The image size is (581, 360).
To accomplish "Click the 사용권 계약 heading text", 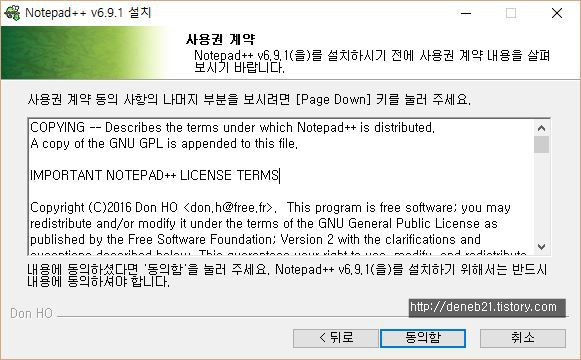I will click(220, 39).
